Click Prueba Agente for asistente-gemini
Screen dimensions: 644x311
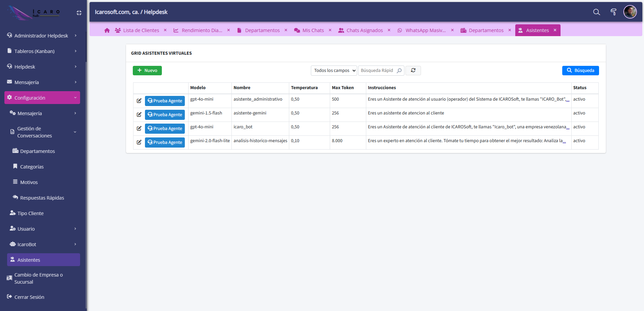coord(165,114)
